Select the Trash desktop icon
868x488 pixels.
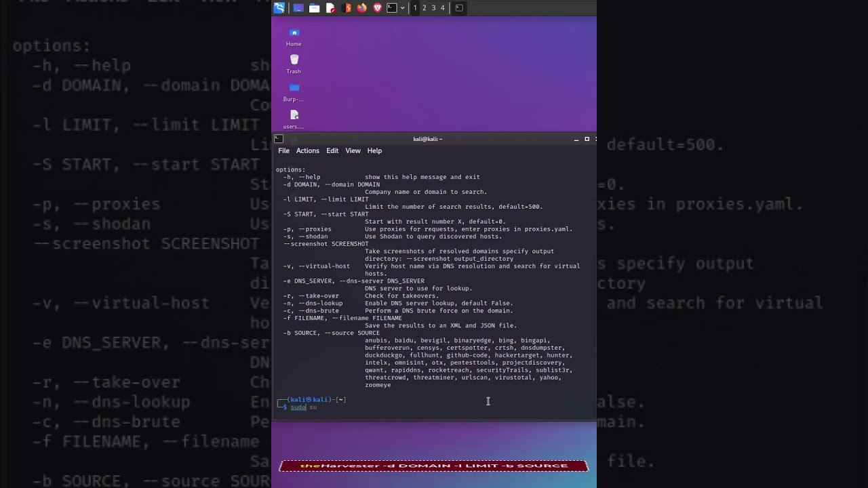click(294, 64)
